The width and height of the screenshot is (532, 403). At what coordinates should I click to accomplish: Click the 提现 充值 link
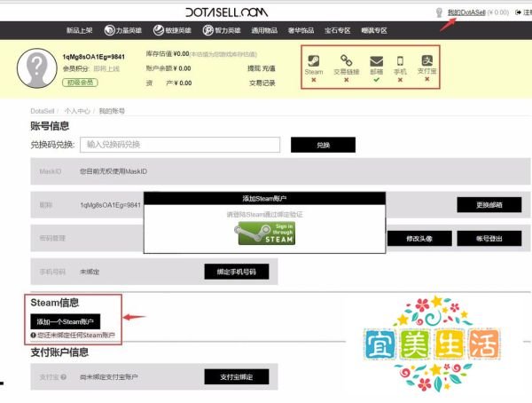tap(262, 68)
